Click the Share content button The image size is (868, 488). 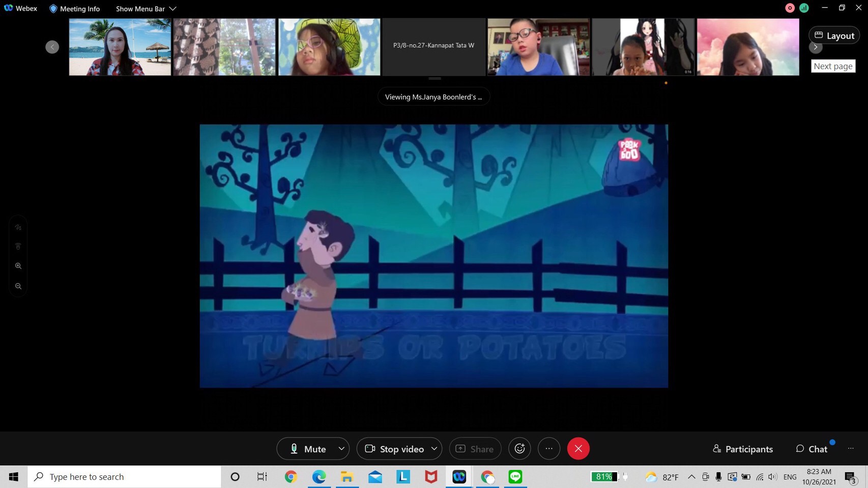pos(475,449)
